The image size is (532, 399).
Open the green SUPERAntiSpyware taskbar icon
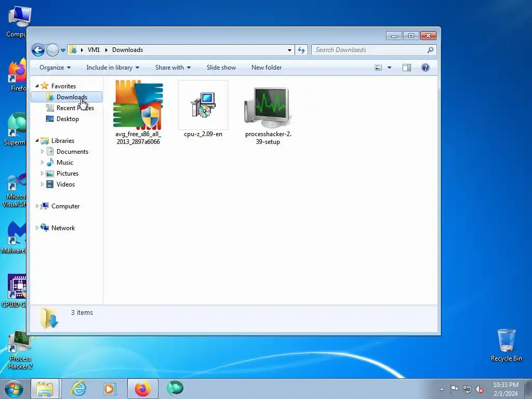176,388
